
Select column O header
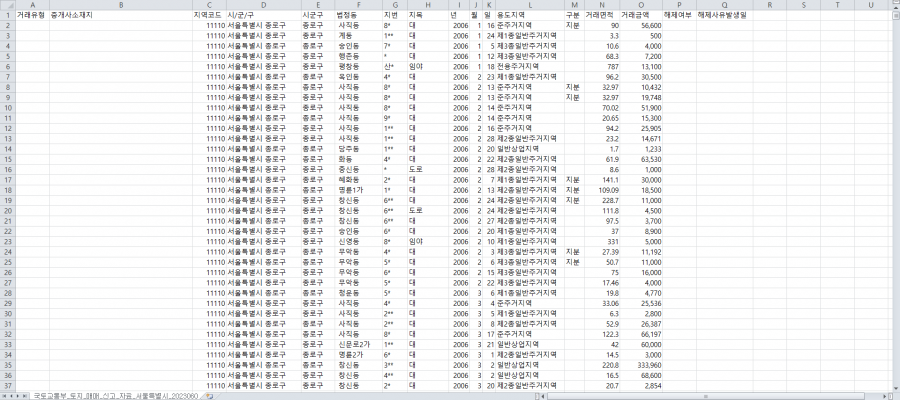click(x=641, y=5)
